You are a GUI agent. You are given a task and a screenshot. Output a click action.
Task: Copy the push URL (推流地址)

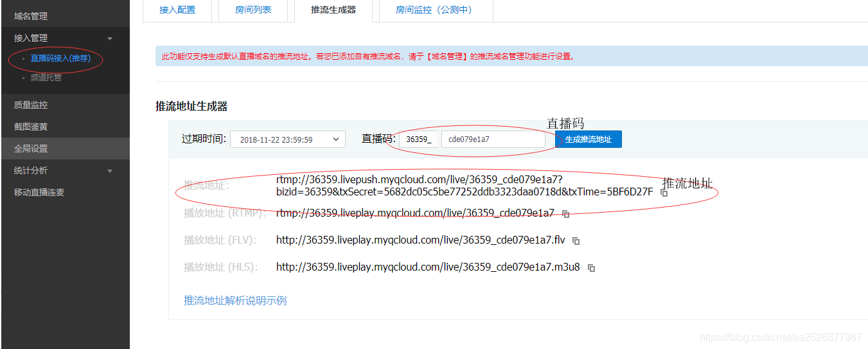pyautogui.click(x=664, y=193)
